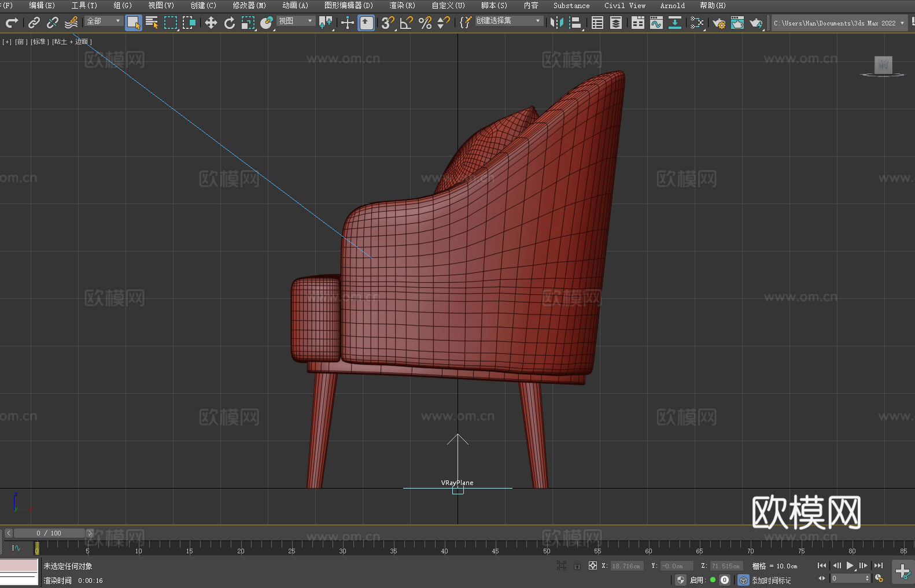Click the Rectangular Selection Region icon

[x=171, y=23]
